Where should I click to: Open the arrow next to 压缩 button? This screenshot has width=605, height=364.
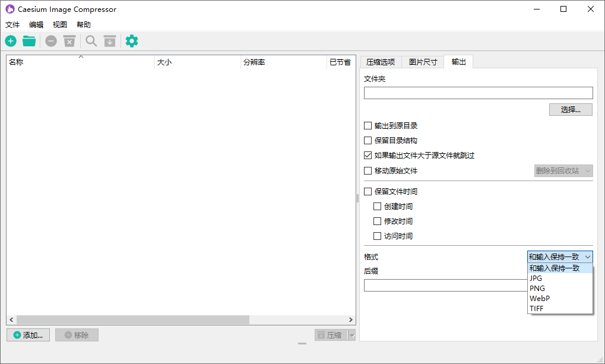pyautogui.click(x=352, y=335)
